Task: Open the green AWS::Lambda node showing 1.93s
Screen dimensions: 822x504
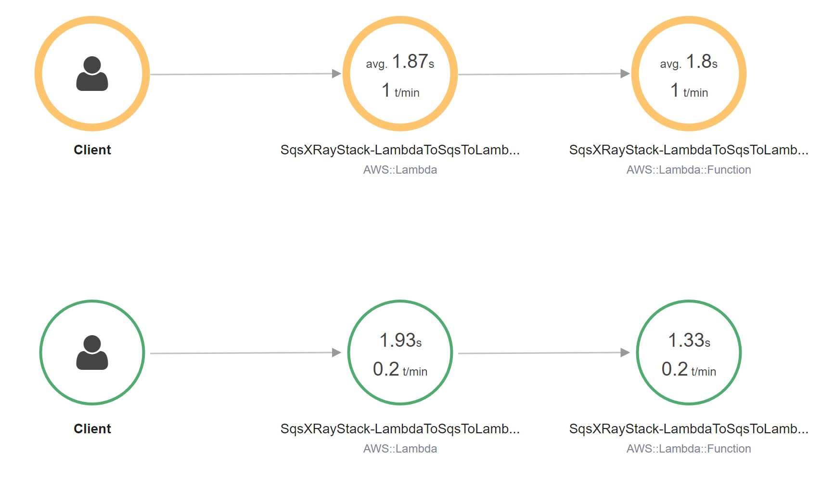Action: point(400,353)
